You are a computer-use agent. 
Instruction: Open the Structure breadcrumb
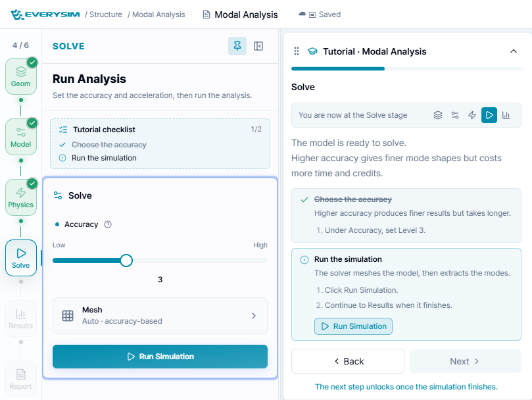pos(105,14)
